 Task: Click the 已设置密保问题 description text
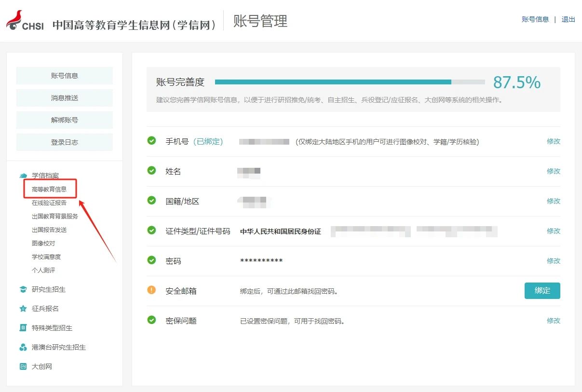click(293, 321)
